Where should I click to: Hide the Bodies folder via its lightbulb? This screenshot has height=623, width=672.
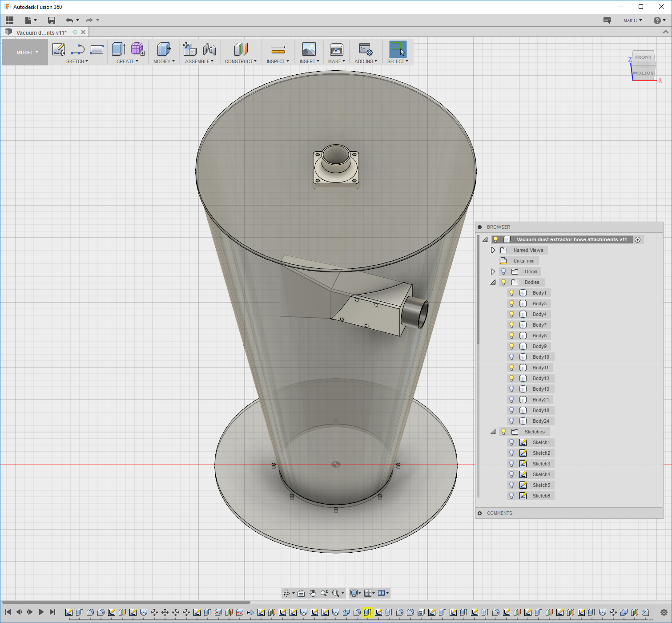(x=503, y=282)
